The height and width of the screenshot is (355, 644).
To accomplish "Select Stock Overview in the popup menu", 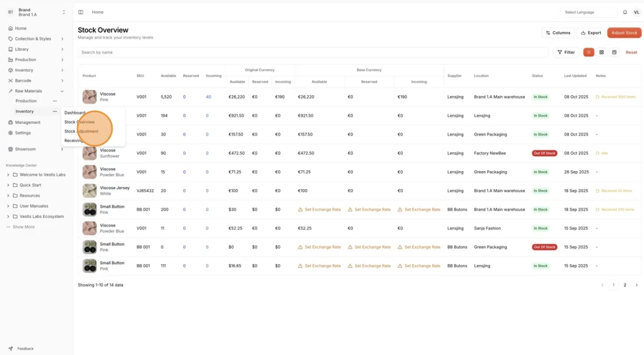I will point(80,122).
